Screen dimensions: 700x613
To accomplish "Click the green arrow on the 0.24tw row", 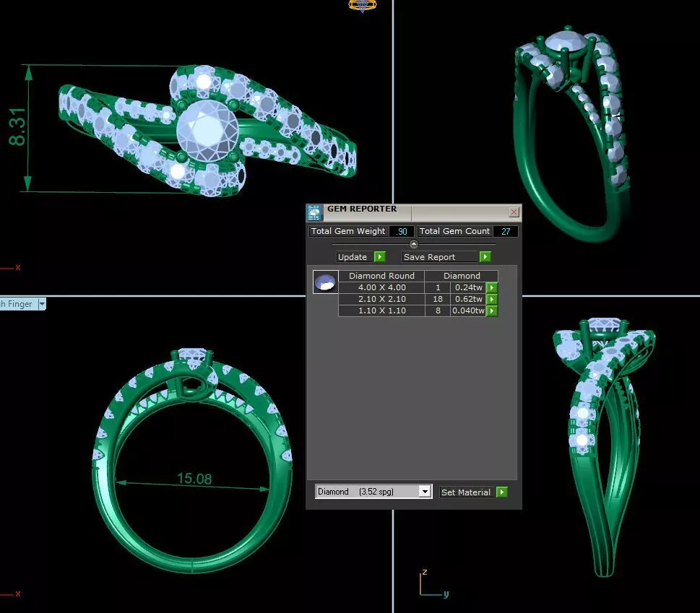I will click(492, 288).
